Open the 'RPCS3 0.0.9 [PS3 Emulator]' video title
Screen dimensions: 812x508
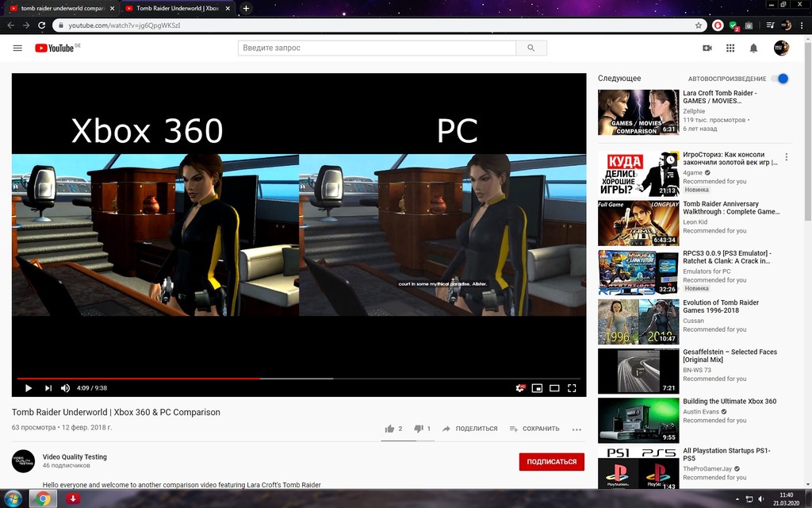(x=727, y=257)
